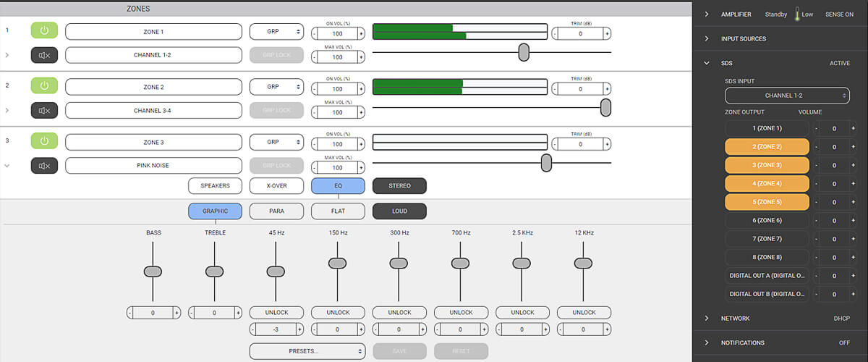Click UNLOCK under 700 Hz band

(461, 313)
